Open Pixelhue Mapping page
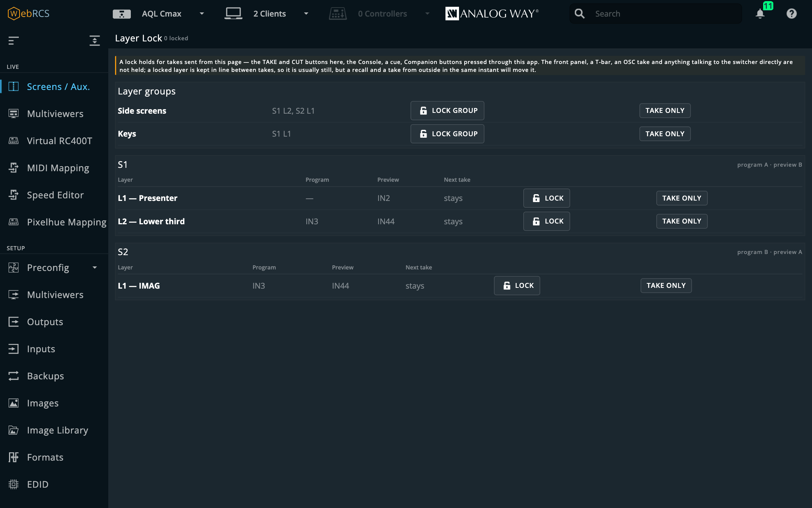This screenshot has width=812, height=508. tap(54, 222)
